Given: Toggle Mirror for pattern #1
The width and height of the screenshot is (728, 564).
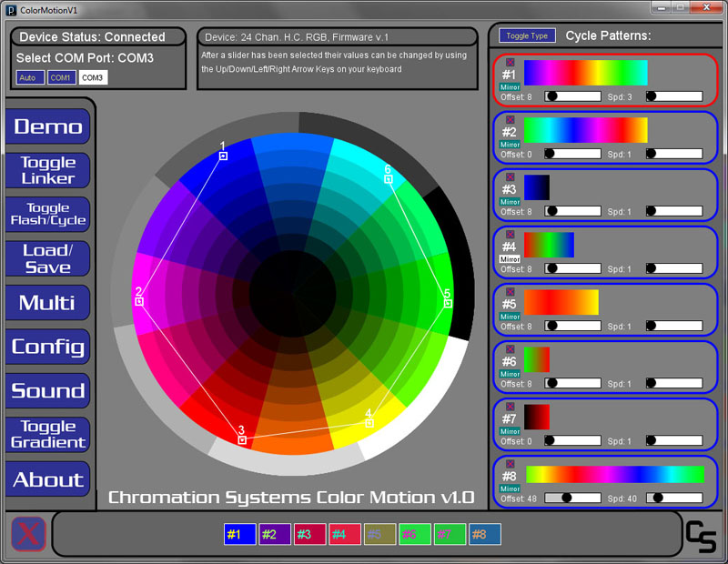Looking at the screenshot, I should point(510,87).
